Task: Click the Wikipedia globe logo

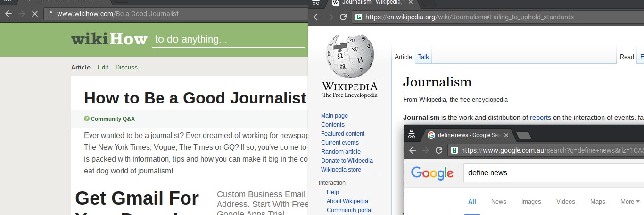Action: (x=350, y=56)
